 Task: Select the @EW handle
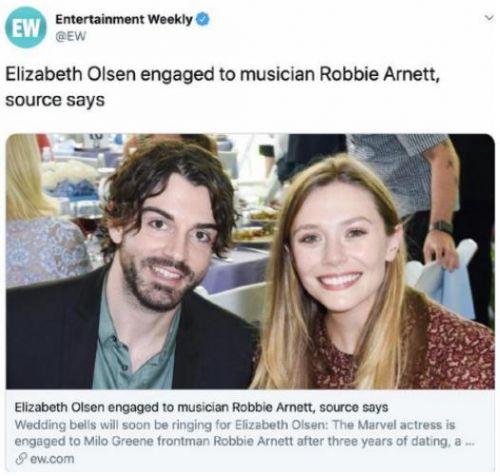coord(70,36)
